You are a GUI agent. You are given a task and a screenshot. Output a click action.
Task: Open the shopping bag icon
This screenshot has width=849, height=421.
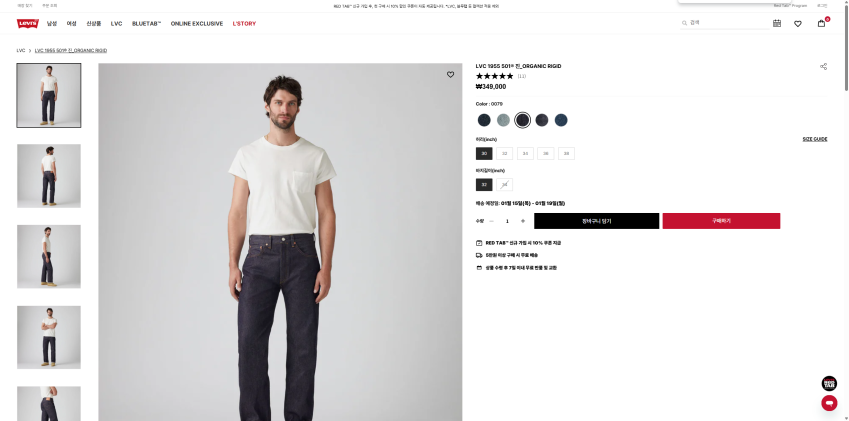[x=821, y=23]
